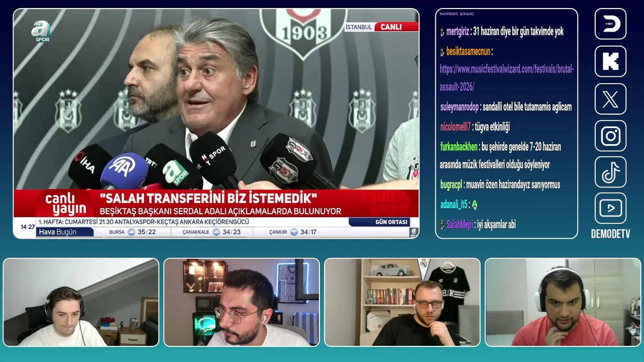Open the YouTube social icon
644x362 pixels.
[610, 208]
